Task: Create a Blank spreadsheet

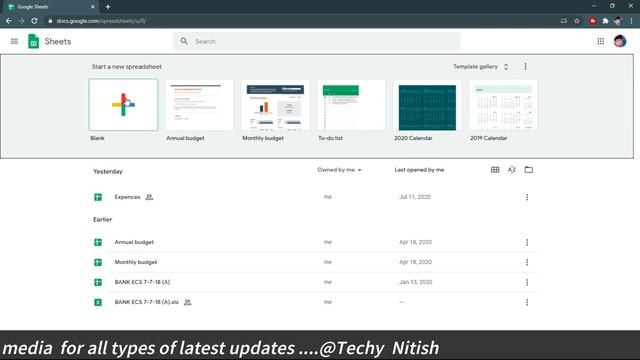Action: click(x=123, y=105)
